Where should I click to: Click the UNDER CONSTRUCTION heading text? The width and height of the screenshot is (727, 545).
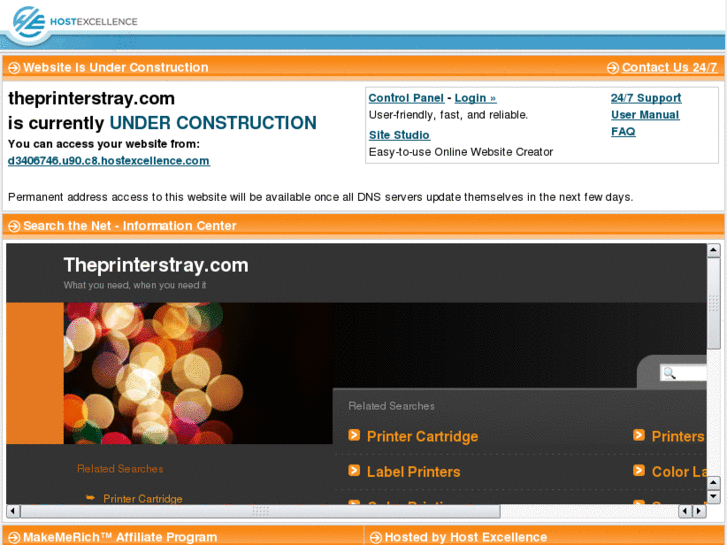click(x=213, y=123)
